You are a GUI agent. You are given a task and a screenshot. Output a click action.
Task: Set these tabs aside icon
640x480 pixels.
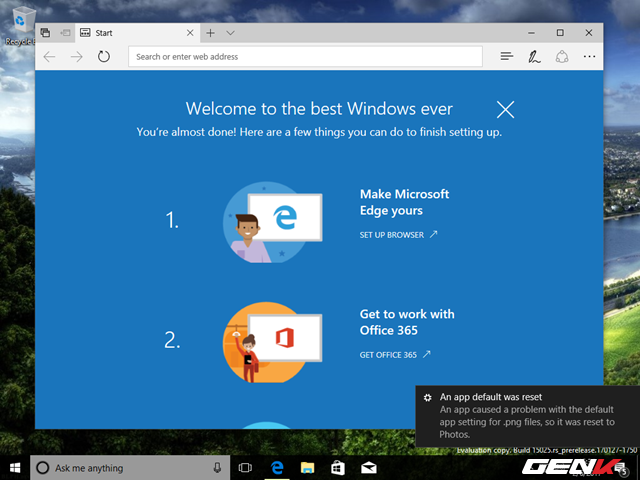point(65,33)
